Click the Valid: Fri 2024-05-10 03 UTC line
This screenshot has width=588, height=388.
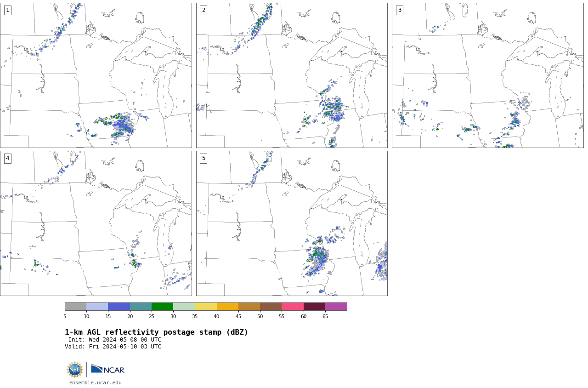(113, 347)
